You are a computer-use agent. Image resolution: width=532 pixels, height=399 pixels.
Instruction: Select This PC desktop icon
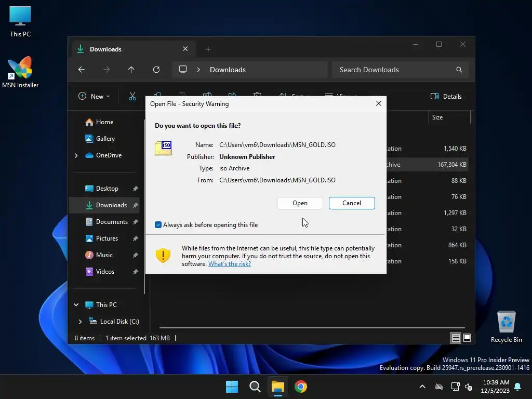20,22
